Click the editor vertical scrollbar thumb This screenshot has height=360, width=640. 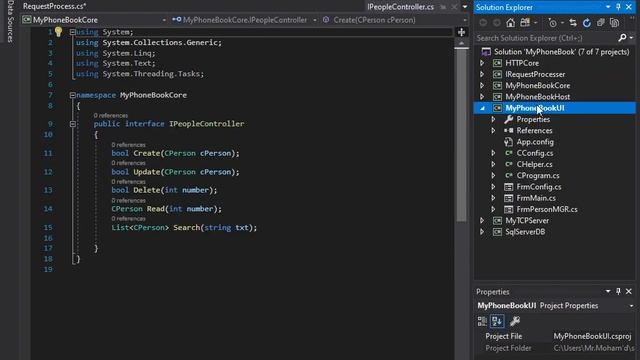[461, 136]
